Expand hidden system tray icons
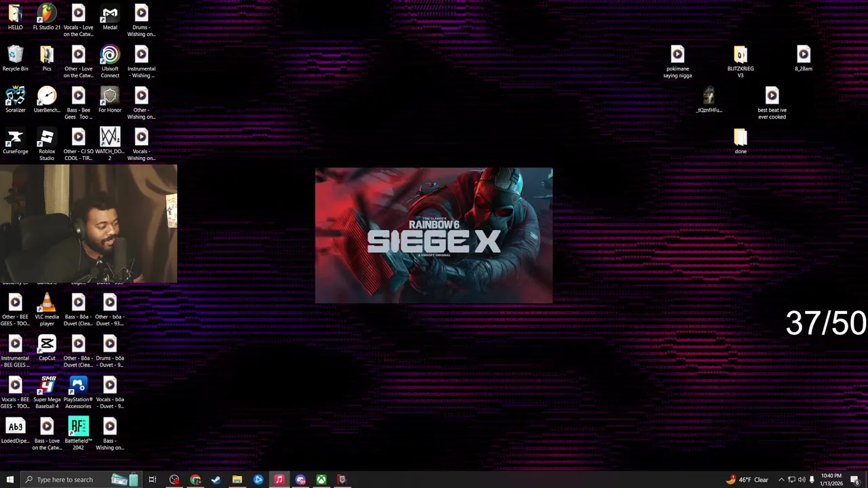This screenshot has width=868, height=488. tap(781, 480)
